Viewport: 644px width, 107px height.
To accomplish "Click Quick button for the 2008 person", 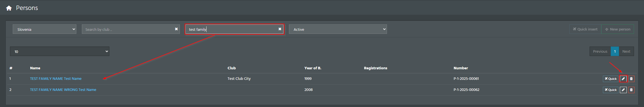I will pyautogui.click(x=610, y=90).
